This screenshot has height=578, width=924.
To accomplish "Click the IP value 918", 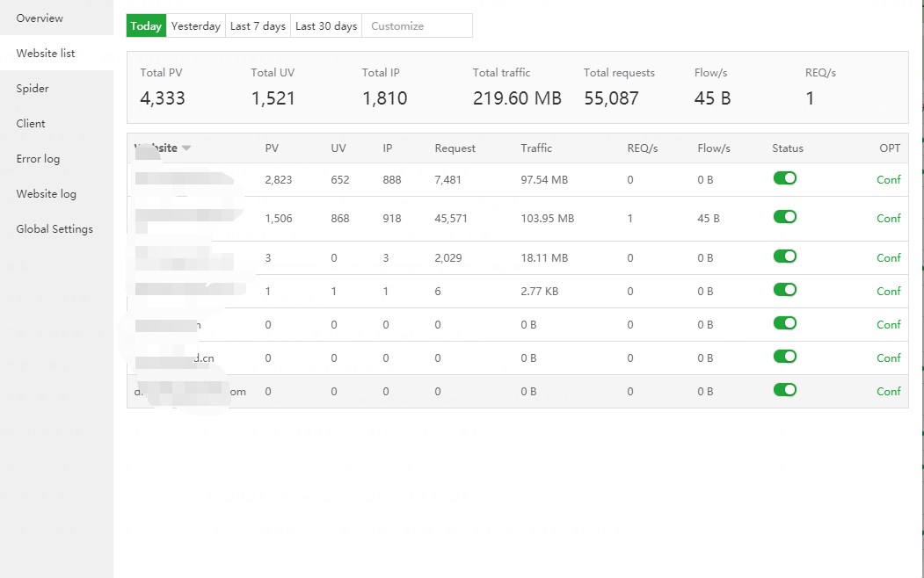I will (x=392, y=219).
